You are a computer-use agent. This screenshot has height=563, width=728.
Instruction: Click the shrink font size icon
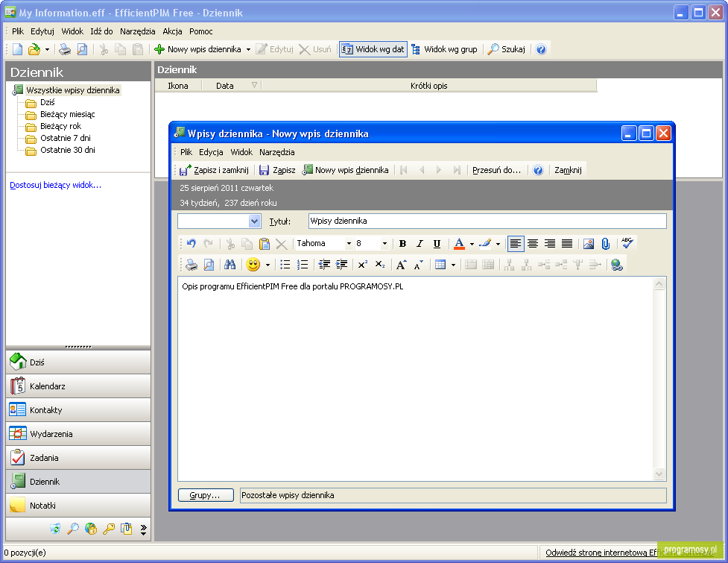(x=419, y=265)
